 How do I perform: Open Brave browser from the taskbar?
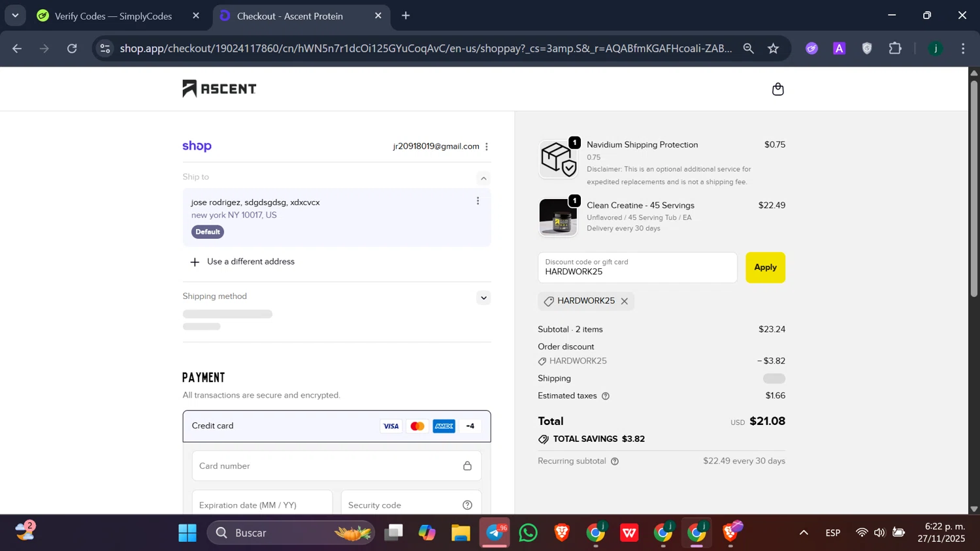tap(562, 533)
